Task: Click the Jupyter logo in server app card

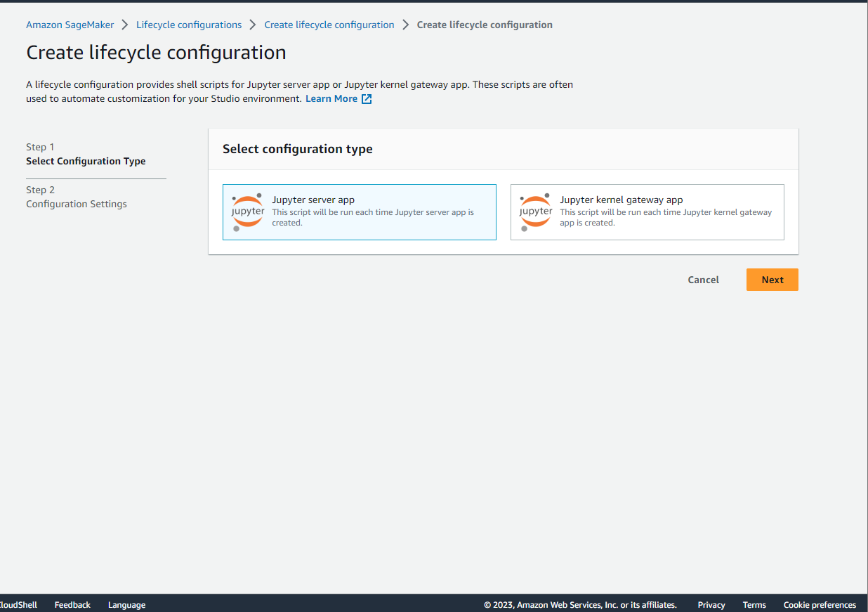Action: [x=248, y=212]
